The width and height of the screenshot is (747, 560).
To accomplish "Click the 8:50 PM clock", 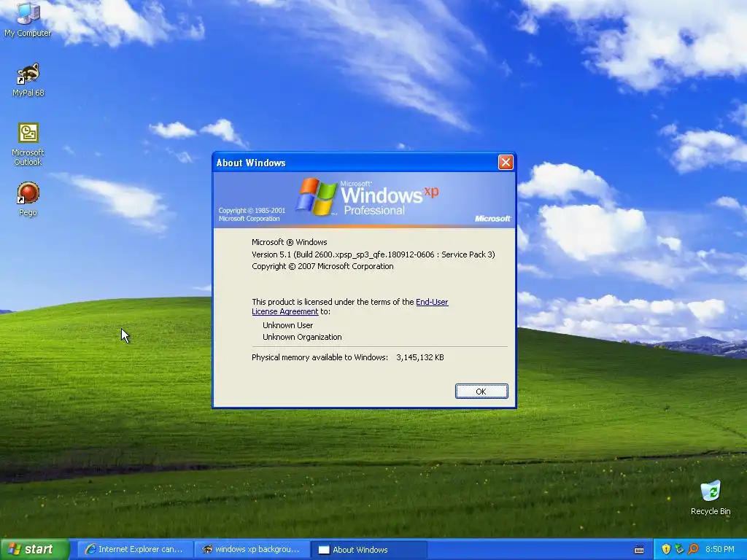I will click(x=719, y=549).
